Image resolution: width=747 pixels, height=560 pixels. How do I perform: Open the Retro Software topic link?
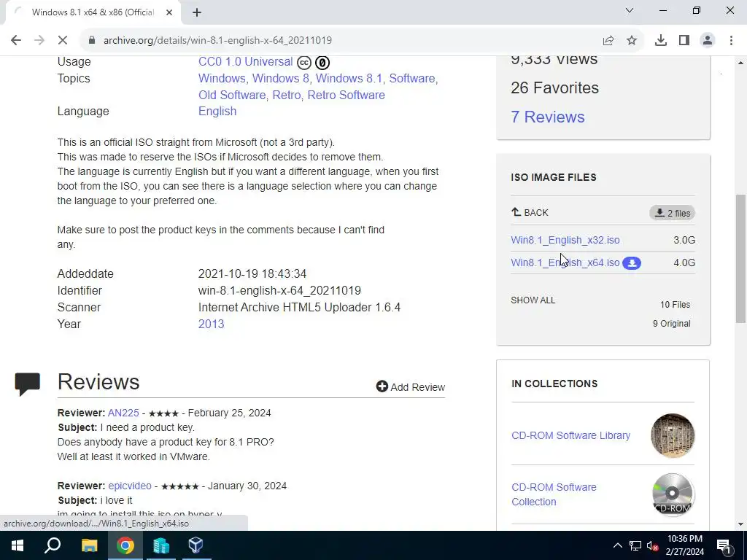click(346, 96)
